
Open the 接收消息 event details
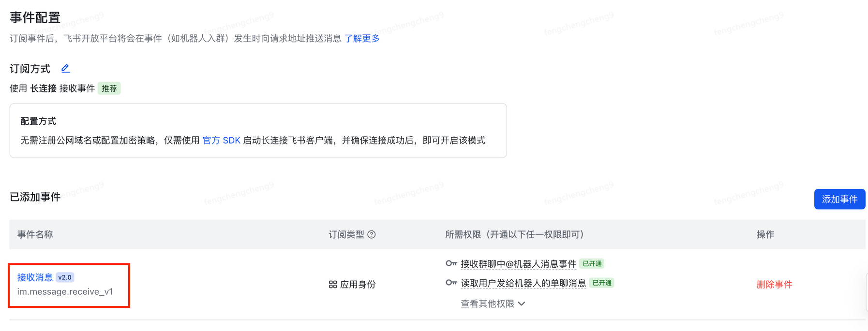click(x=34, y=277)
